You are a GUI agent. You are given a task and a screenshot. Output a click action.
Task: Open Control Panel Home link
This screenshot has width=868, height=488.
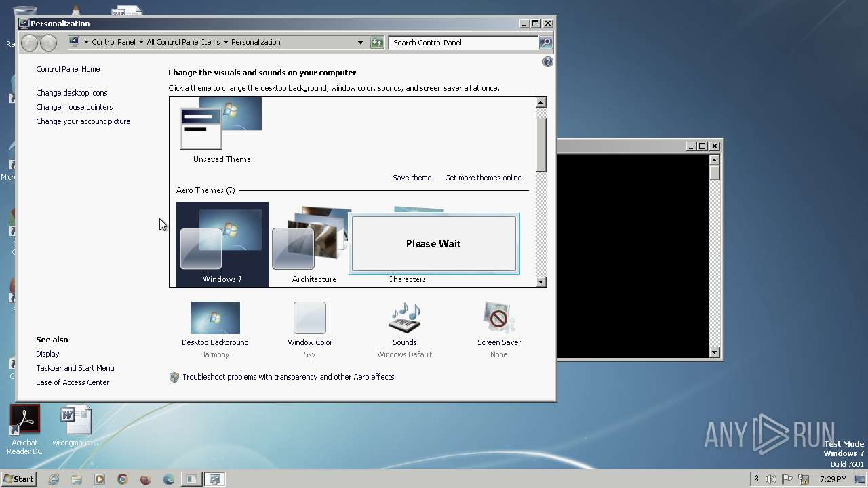click(68, 69)
